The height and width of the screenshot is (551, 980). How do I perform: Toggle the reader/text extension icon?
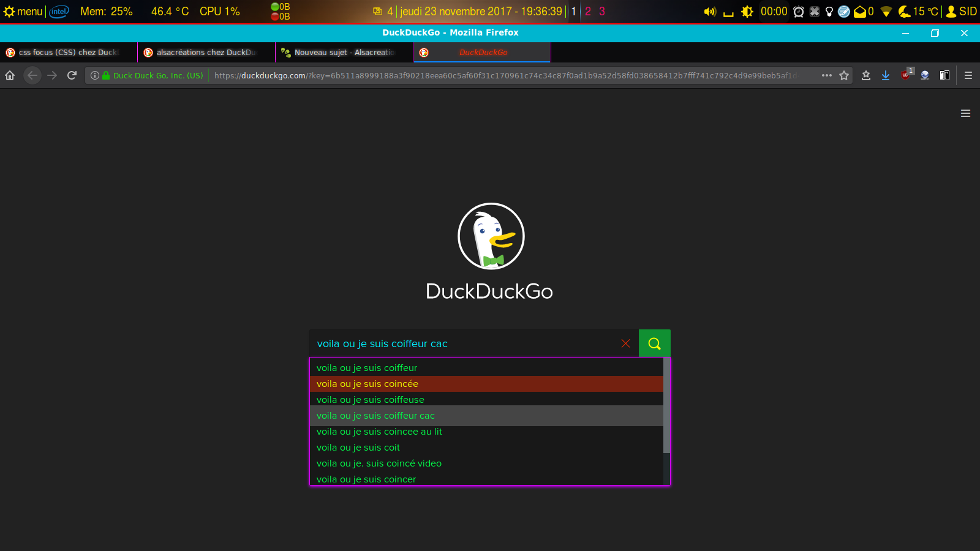944,75
